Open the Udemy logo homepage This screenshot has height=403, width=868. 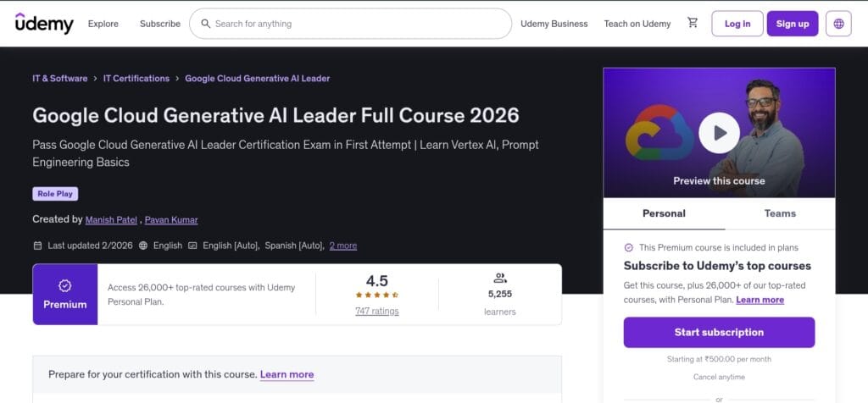[x=44, y=23]
